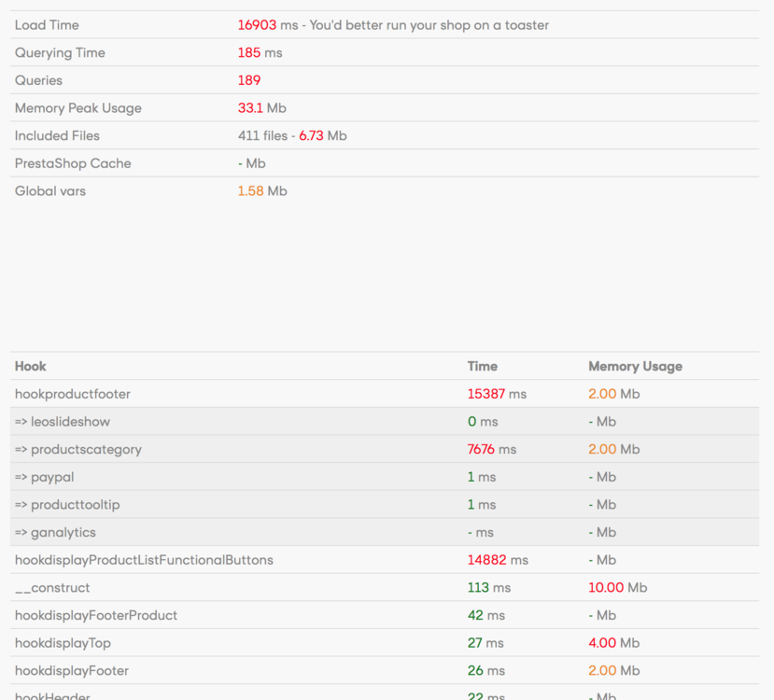This screenshot has height=700, width=774.
Task: Select the Querying Time label
Action: point(60,53)
